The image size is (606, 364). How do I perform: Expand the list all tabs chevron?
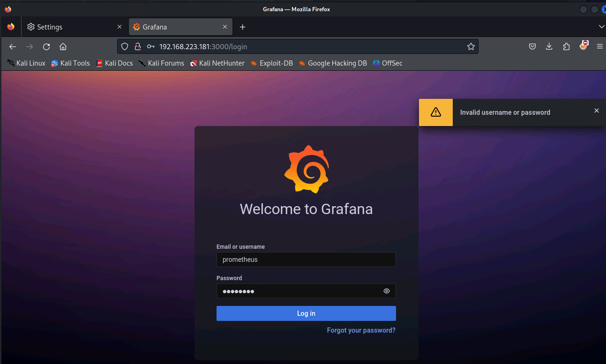tap(601, 27)
